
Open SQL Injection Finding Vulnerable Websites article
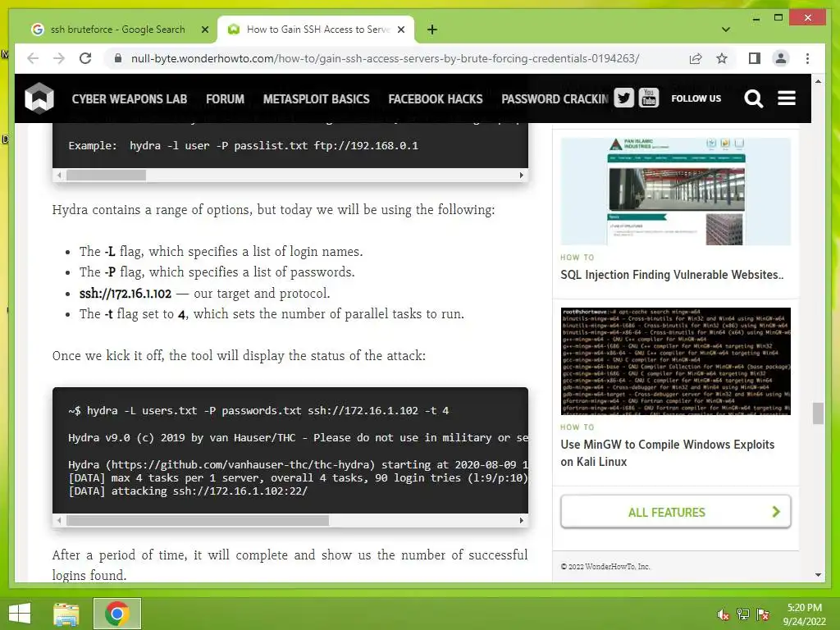pyautogui.click(x=672, y=275)
